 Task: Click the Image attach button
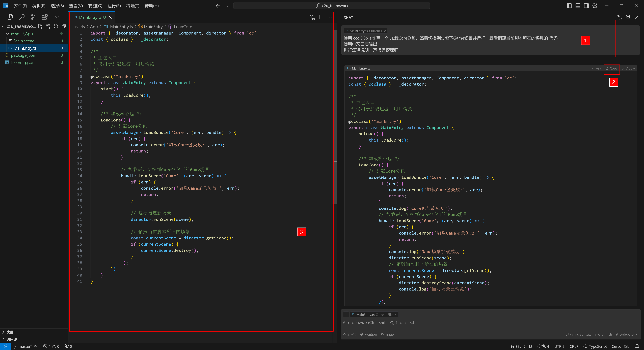coord(387,334)
